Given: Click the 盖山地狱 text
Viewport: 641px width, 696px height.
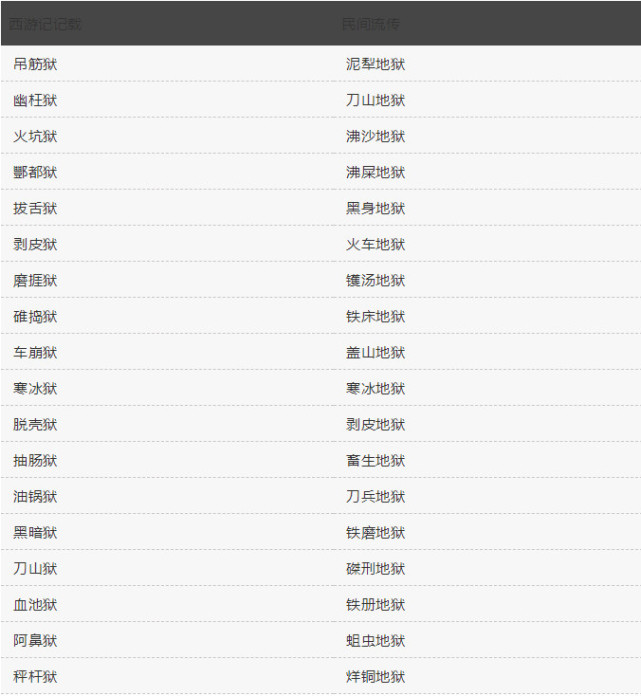Looking at the screenshot, I should pyautogui.click(x=376, y=353).
